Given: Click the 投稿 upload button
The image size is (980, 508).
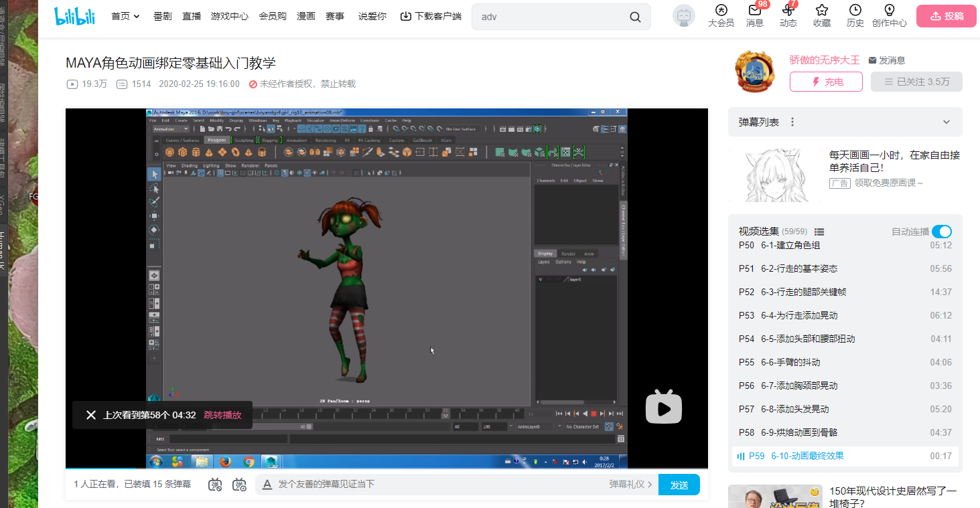Looking at the screenshot, I should point(947,16).
